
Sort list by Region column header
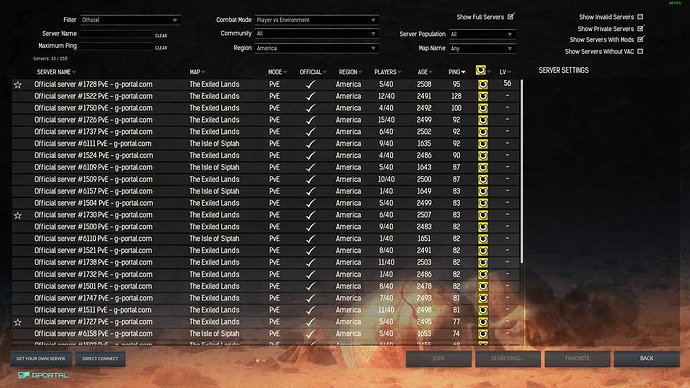point(350,72)
